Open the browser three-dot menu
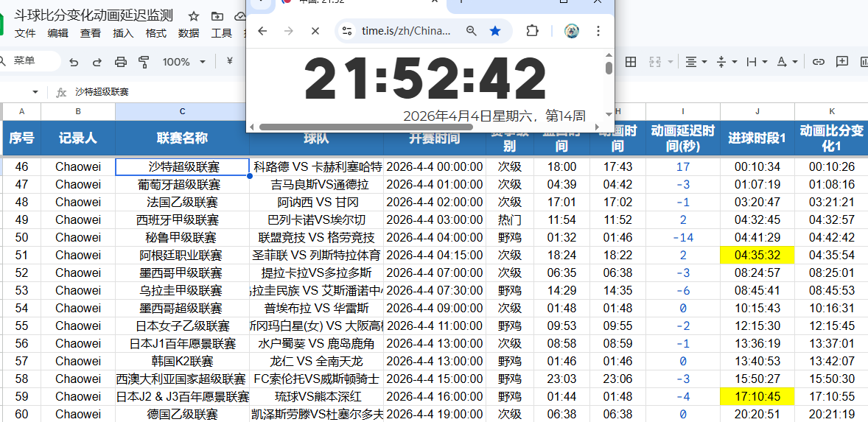 (x=598, y=31)
